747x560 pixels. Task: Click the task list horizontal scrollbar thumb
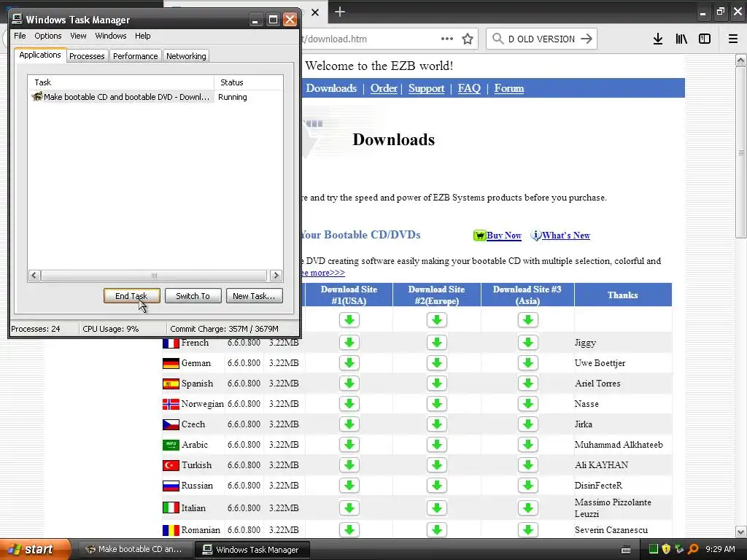click(154, 275)
